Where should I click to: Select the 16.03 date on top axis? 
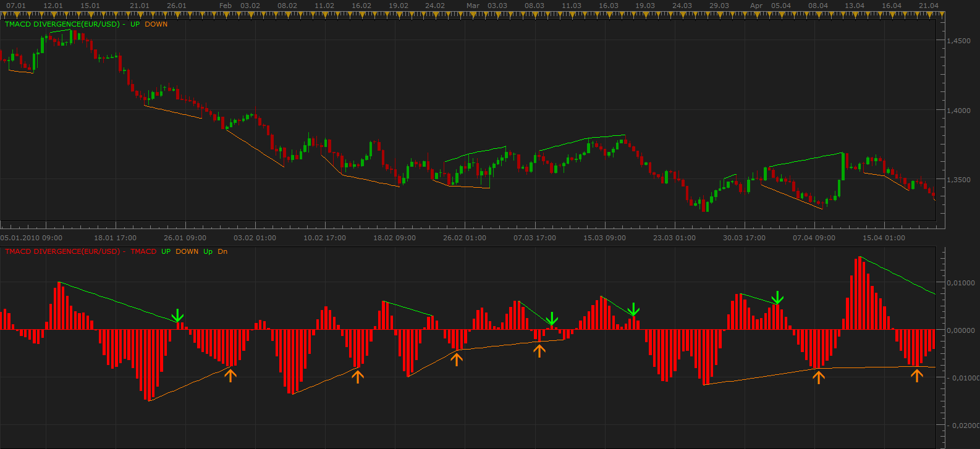pos(609,6)
